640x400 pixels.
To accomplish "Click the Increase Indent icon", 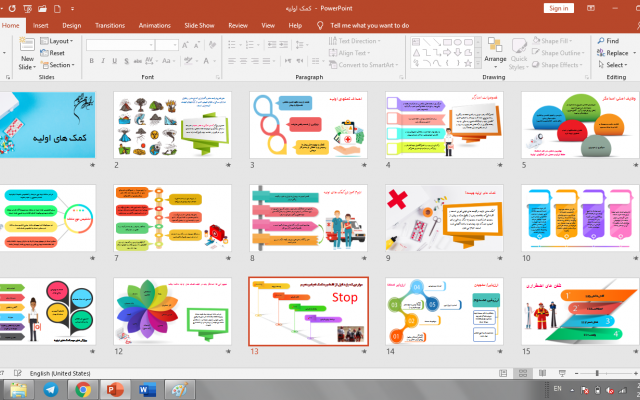I will (x=283, y=44).
